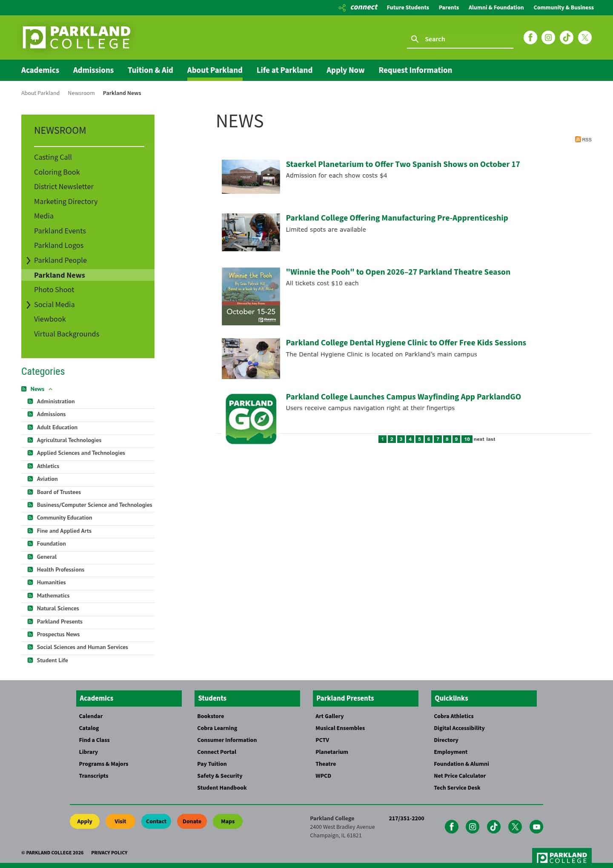Open the Academics main menu
Image resolution: width=613 pixels, height=868 pixels.
pyautogui.click(x=40, y=70)
